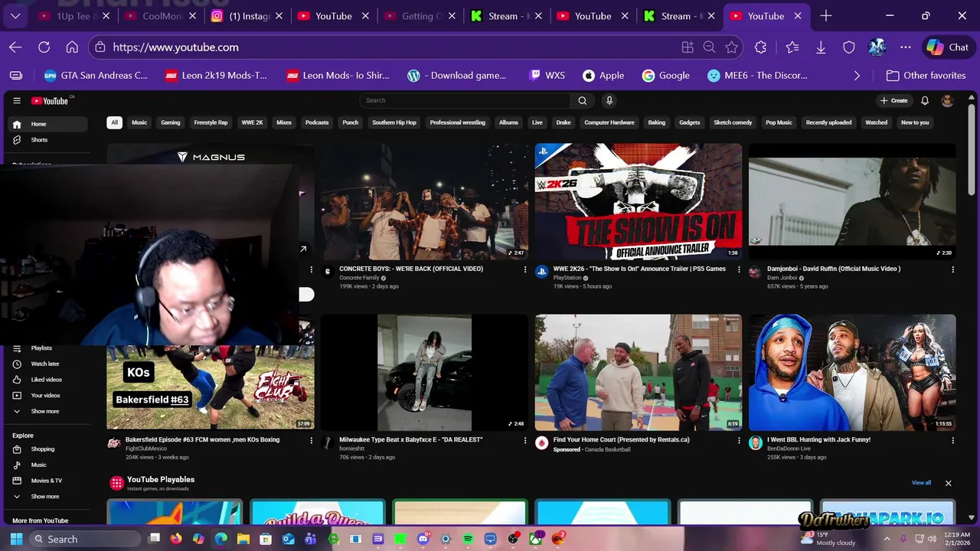The height and width of the screenshot is (551, 980).
Task: Select the Freestyle Rap filter chip
Action: (211, 122)
